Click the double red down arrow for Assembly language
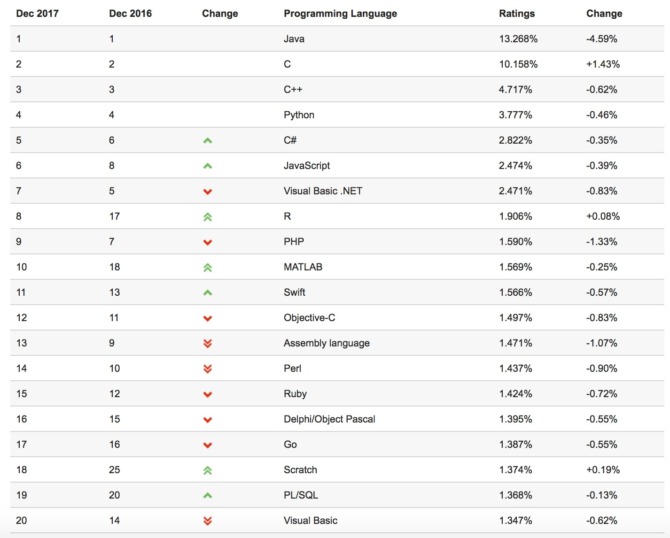The width and height of the screenshot is (670, 538). point(207,343)
